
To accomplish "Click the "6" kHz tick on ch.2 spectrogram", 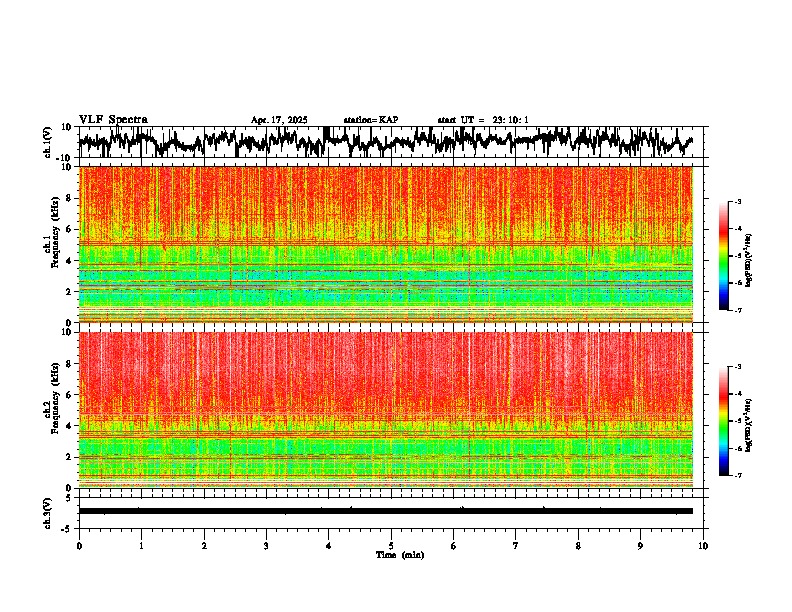I will coord(70,395).
